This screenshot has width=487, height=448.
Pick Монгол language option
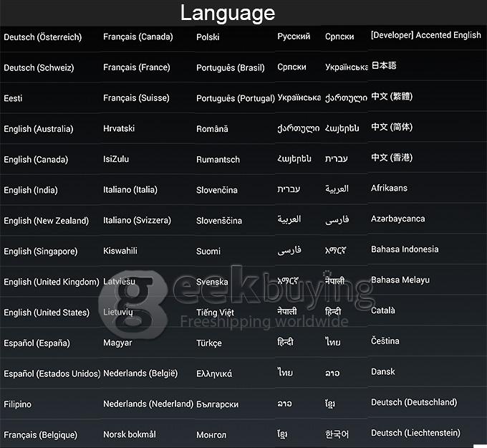coord(211,435)
